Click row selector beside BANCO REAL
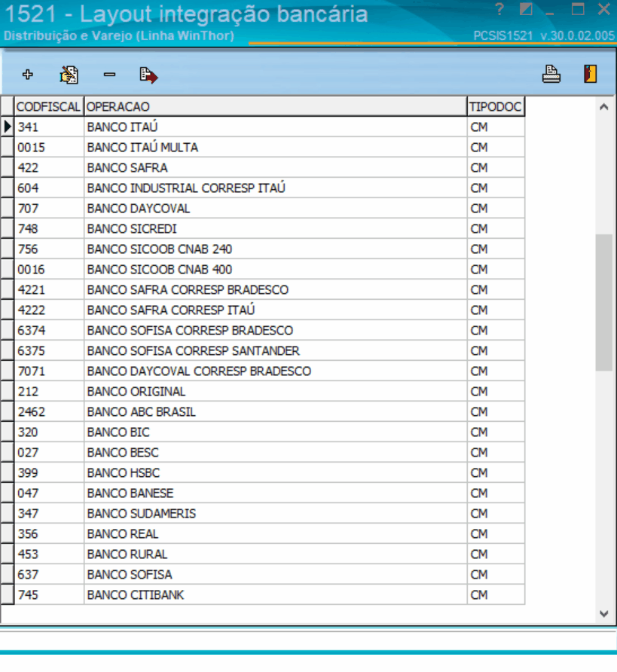Screen dimensions: 617x672 [8, 534]
